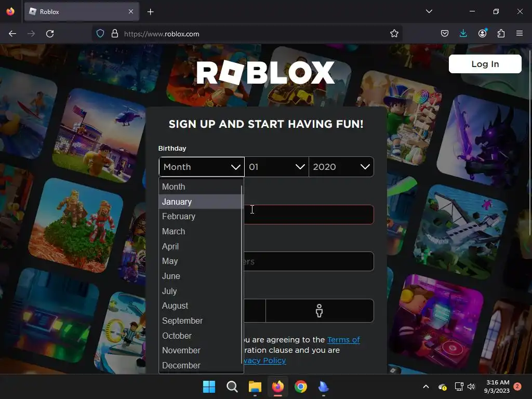
Task: Select June from the month list
Action: (x=200, y=276)
